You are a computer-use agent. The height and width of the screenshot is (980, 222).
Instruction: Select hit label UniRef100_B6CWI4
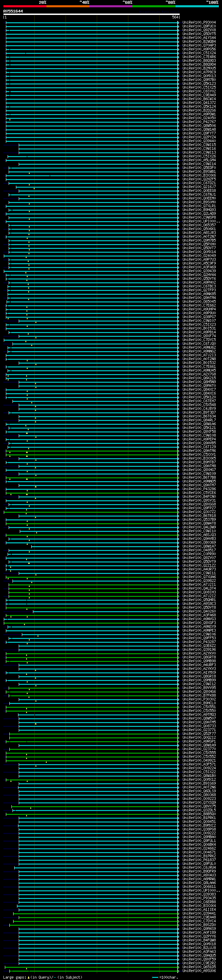199,99
